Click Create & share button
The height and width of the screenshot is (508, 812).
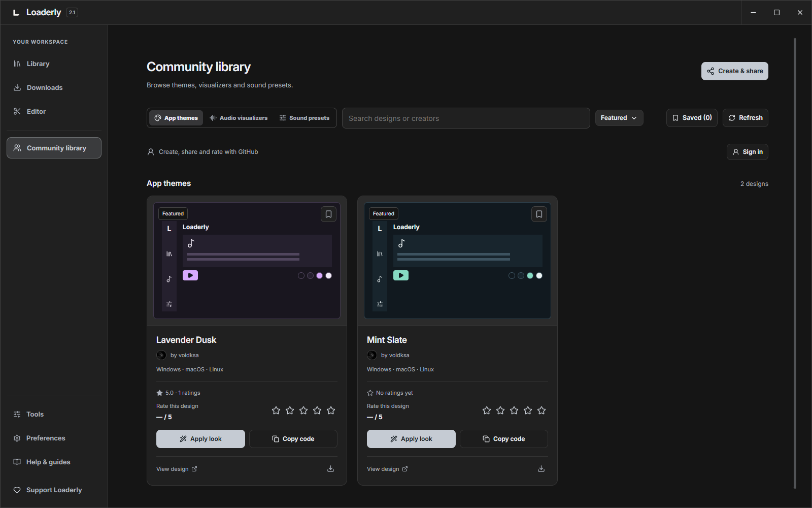pyautogui.click(x=735, y=71)
